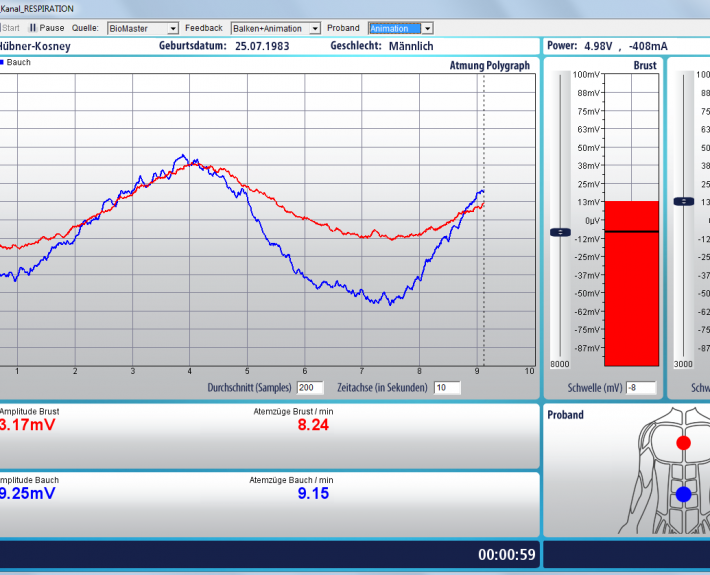Click the red Brust bar graph
Viewport: 710px width, 575px height.
click(631, 283)
